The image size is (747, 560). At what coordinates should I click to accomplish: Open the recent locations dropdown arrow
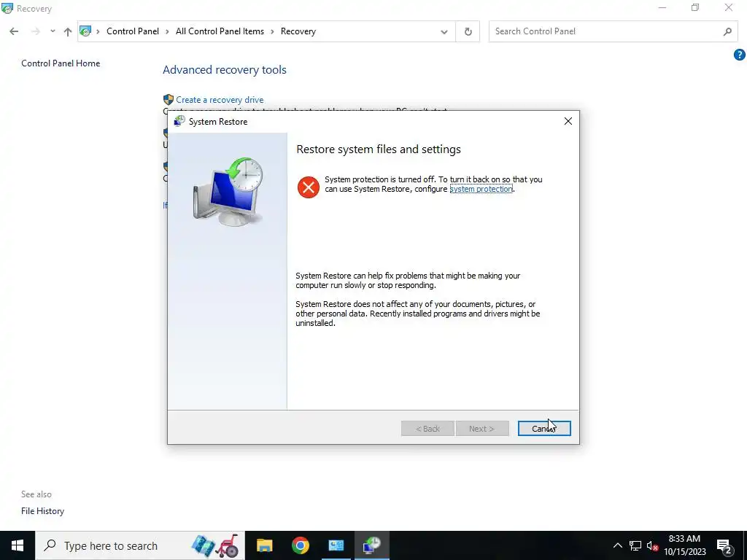53,31
